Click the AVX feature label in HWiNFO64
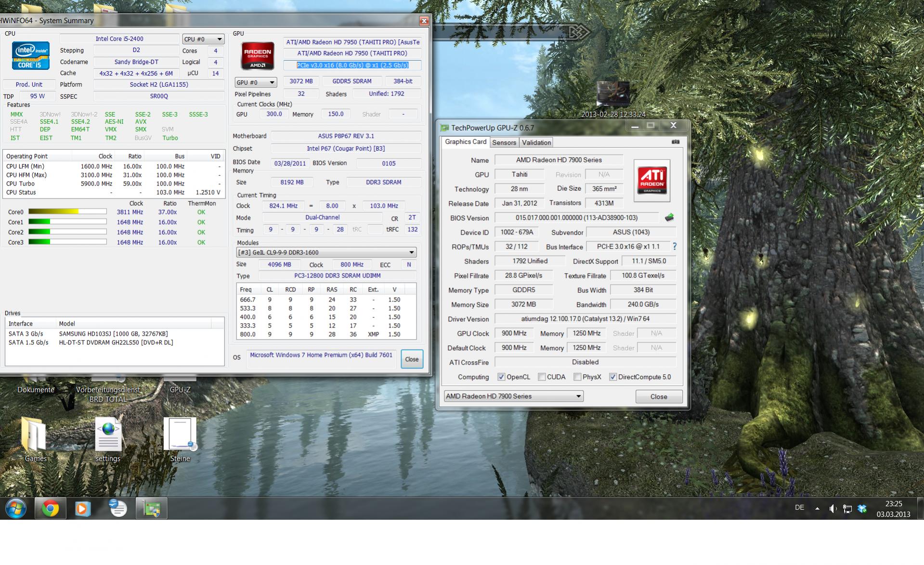The width and height of the screenshot is (924, 565). coord(141,122)
